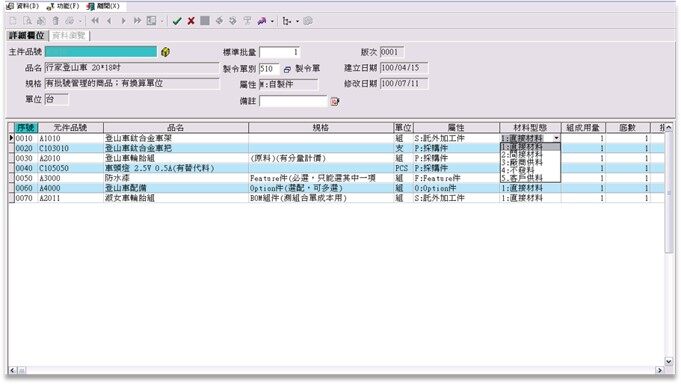Switch to the 資料瀏覽 tab

click(69, 36)
